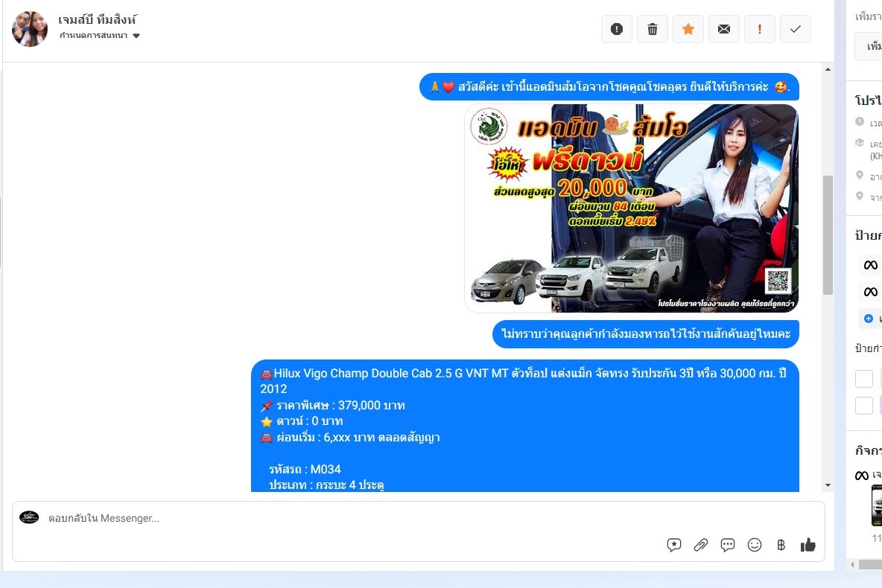Click the Meta icon under activity section
Viewport: 882px width, 588px height.
click(x=862, y=476)
